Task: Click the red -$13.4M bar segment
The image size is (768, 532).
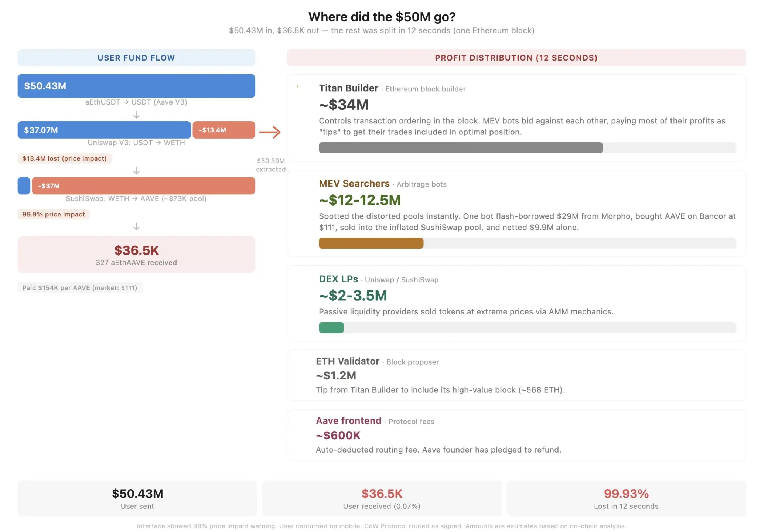Action: [223, 130]
